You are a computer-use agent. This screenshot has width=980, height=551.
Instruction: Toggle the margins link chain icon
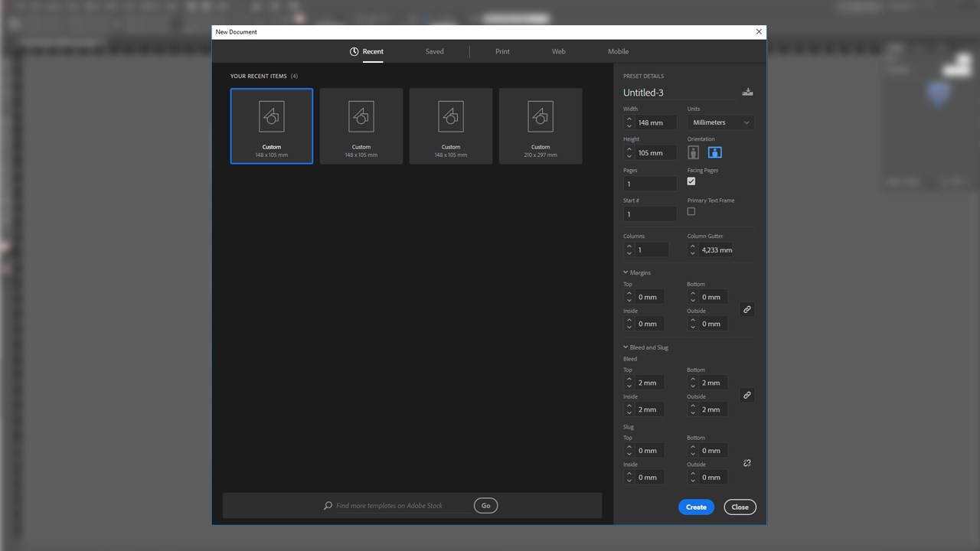[747, 310]
